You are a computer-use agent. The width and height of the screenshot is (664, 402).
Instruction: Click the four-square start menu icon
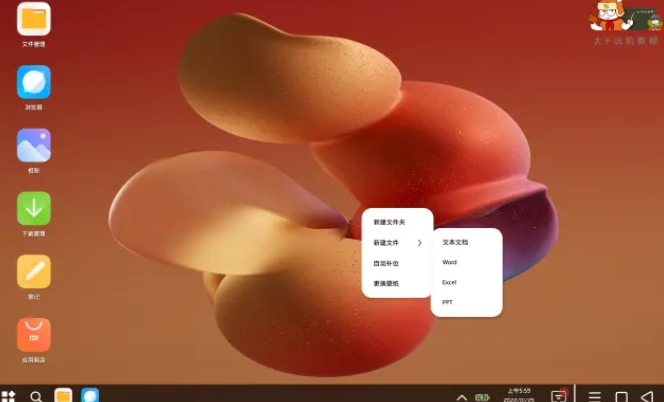(x=9, y=396)
